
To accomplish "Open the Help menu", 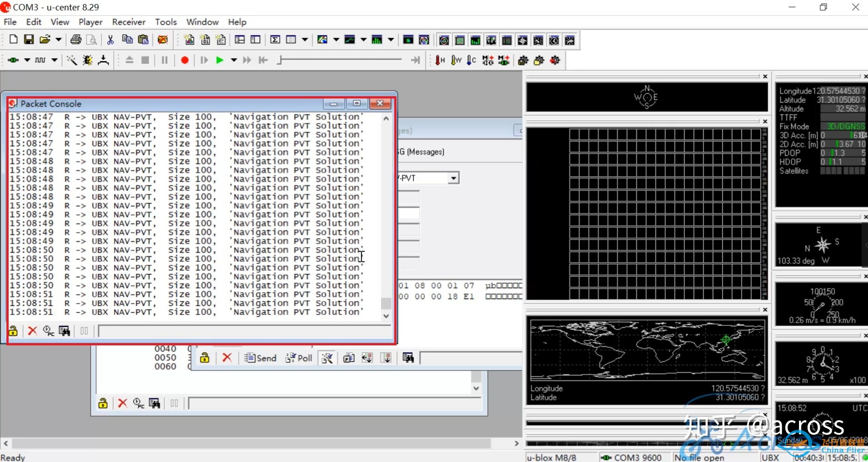I will [x=237, y=22].
